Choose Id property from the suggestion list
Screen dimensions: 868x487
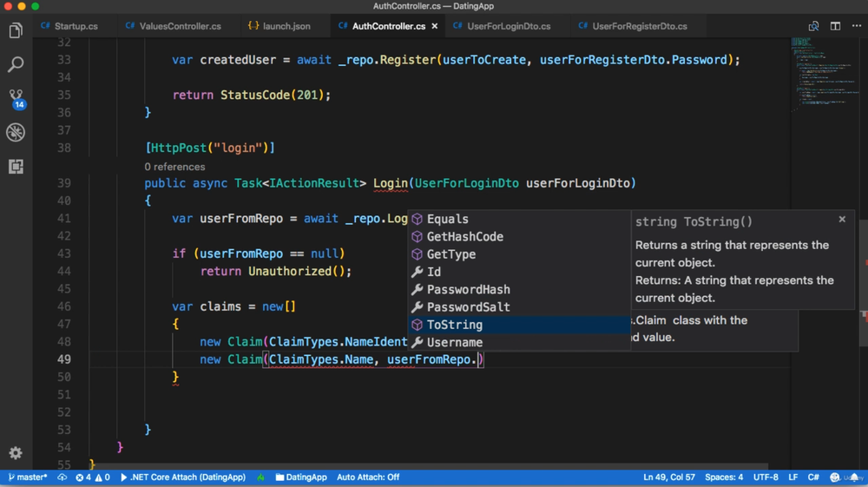[519, 272]
